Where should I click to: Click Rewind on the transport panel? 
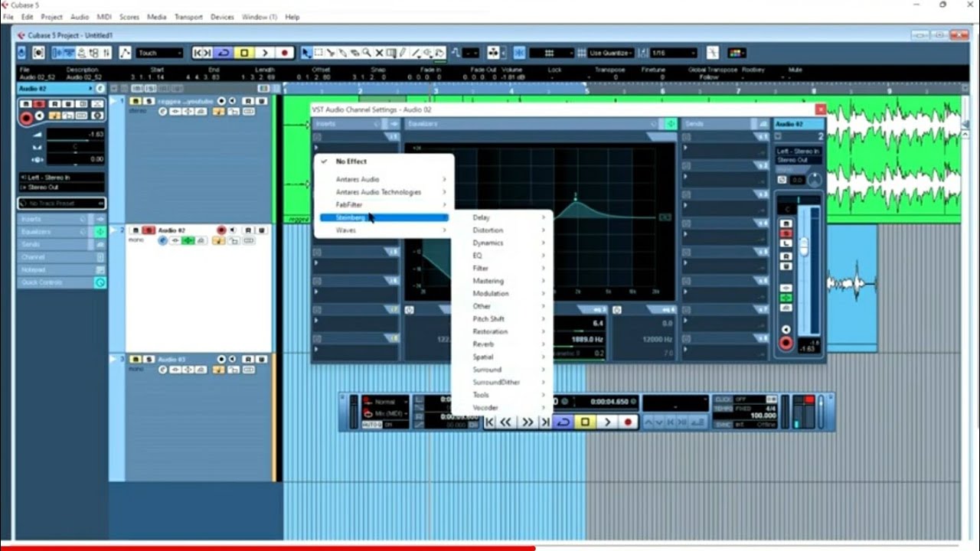coord(505,422)
